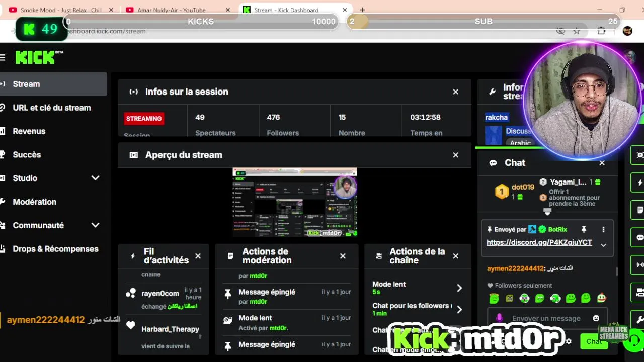Close the Aperçu du stream panel

coord(456,155)
